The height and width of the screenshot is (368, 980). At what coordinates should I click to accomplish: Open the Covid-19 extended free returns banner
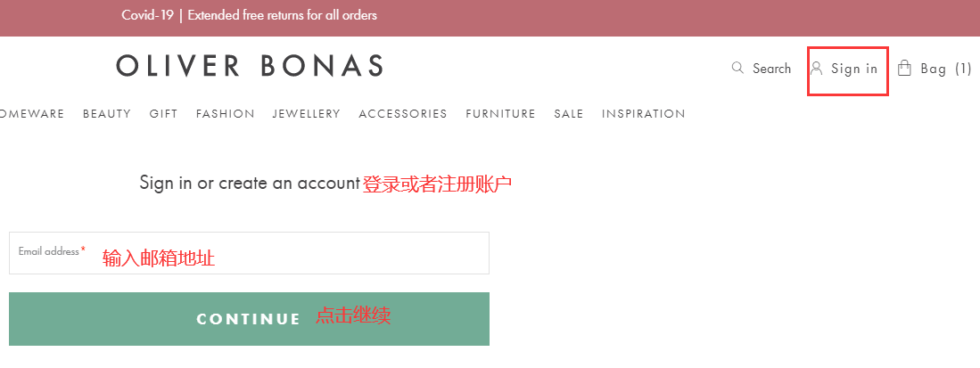pyautogui.click(x=250, y=15)
